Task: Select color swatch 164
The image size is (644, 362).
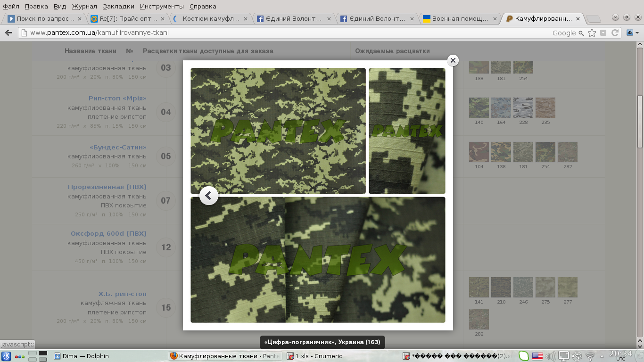Action: [x=501, y=107]
